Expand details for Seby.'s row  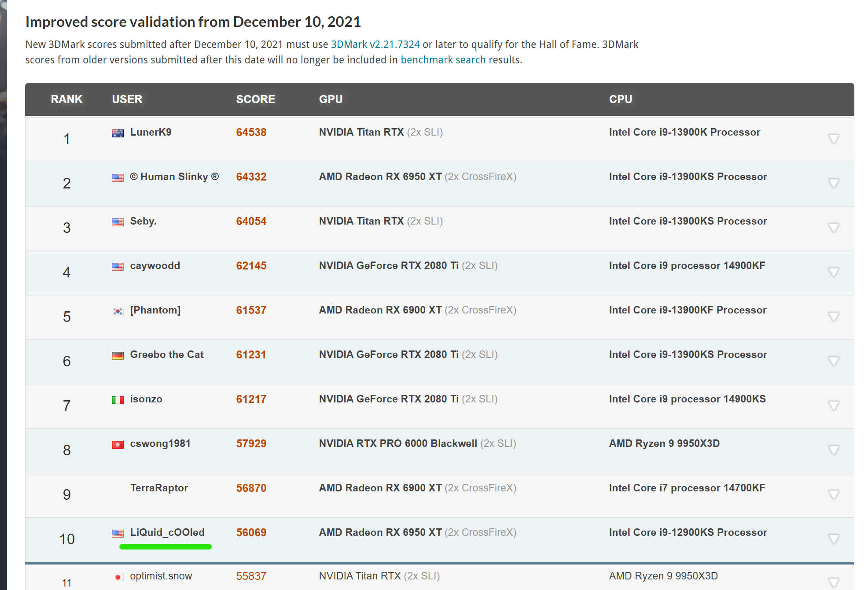pos(833,228)
